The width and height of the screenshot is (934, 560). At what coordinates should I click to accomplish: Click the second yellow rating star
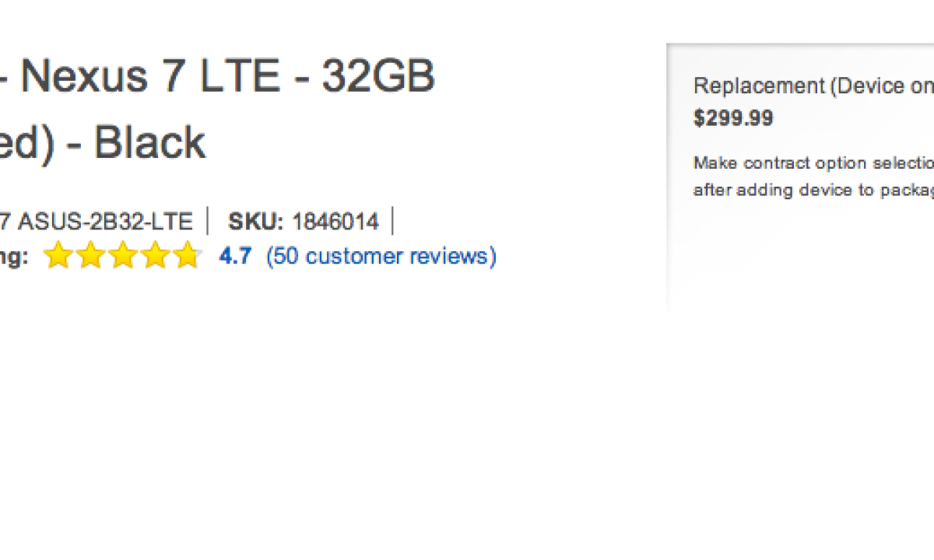click(90, 256)
